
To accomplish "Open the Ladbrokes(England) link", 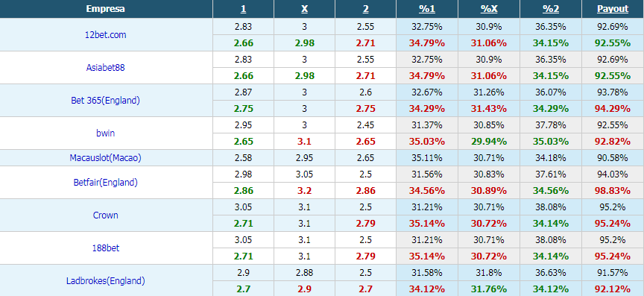I will tap(106, 281).
